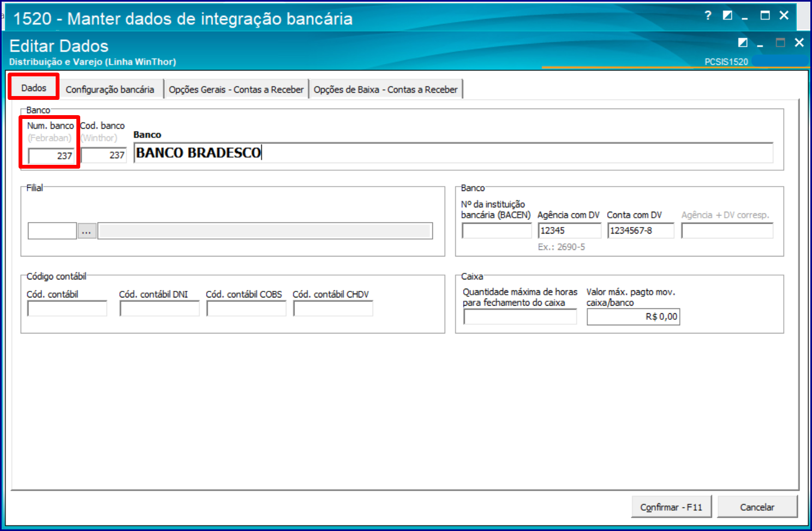Switch to the Dados tab
This screenshot has height=531, width=812.
click(x=34, y=88)
